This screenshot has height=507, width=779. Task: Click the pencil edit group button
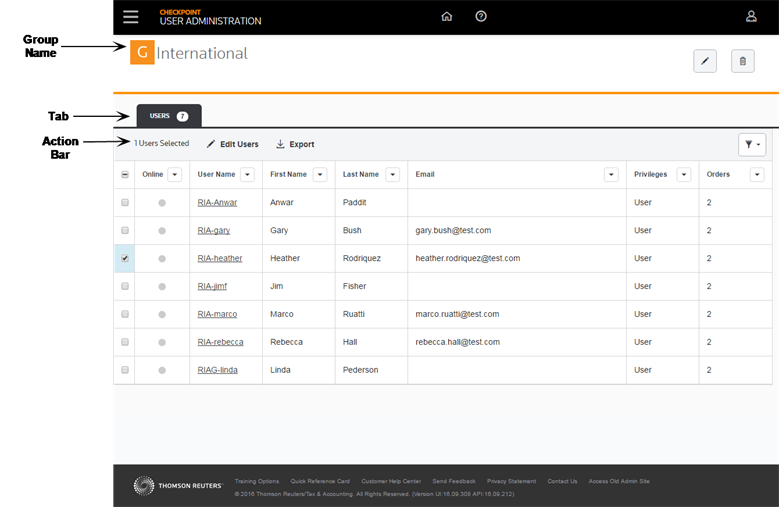point(705,61)
